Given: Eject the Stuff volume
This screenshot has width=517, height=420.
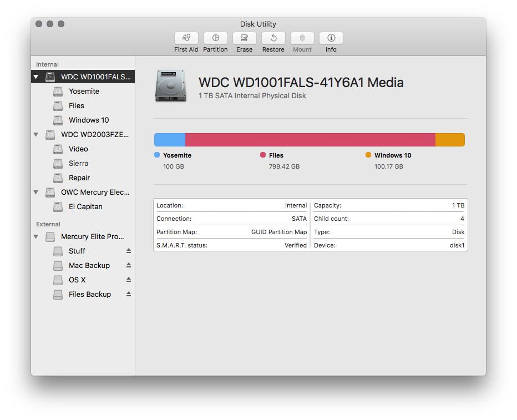Looking at the screenshot, I should [x=129, y=251].
